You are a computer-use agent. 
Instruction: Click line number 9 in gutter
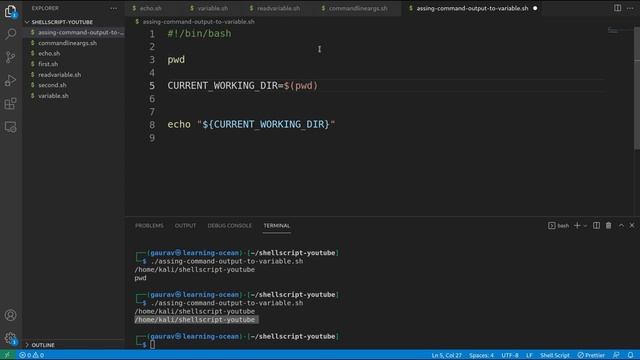[x=152, y=138]
